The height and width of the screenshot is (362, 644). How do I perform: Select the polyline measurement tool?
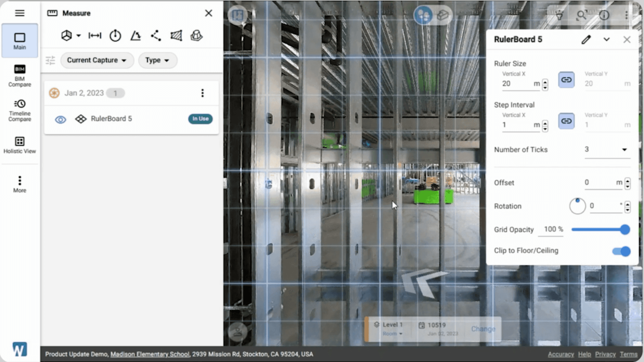pos(156,36)
